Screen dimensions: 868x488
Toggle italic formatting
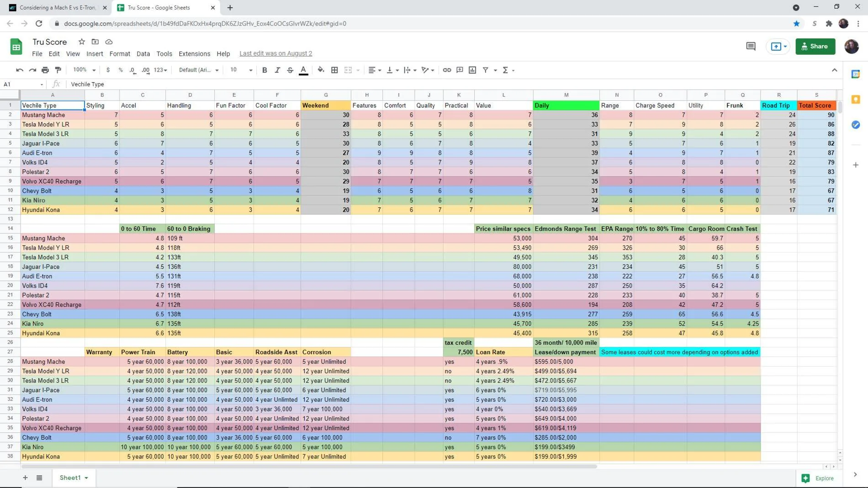pyautogui.click(x=277, y=70)
